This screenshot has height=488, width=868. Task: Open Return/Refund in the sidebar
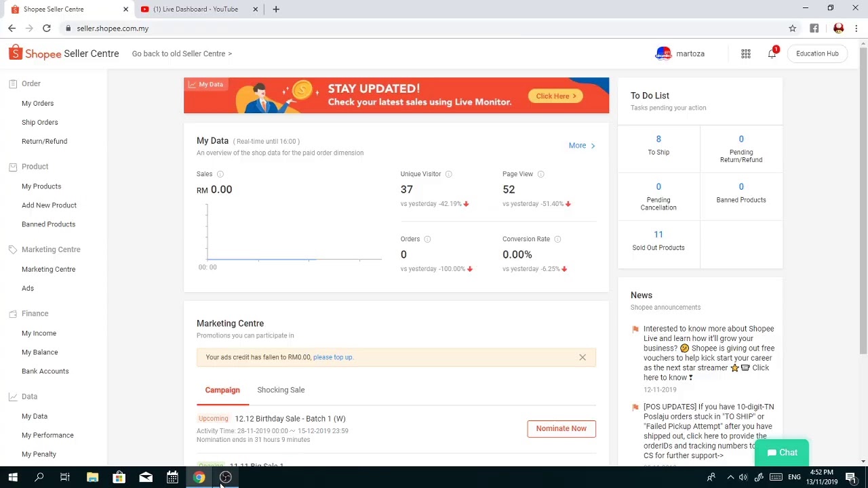[44, 142]
